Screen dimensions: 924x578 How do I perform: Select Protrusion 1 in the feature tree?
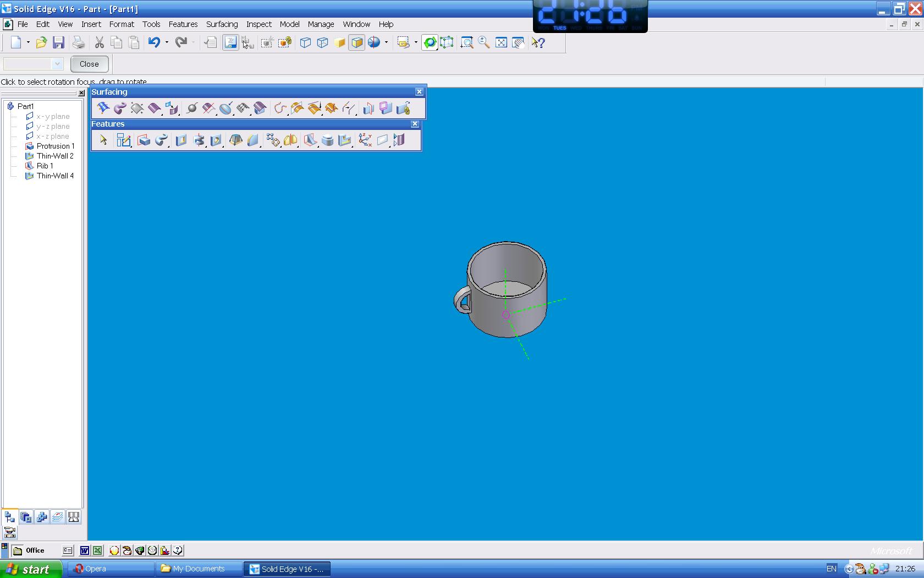[50, 146]
